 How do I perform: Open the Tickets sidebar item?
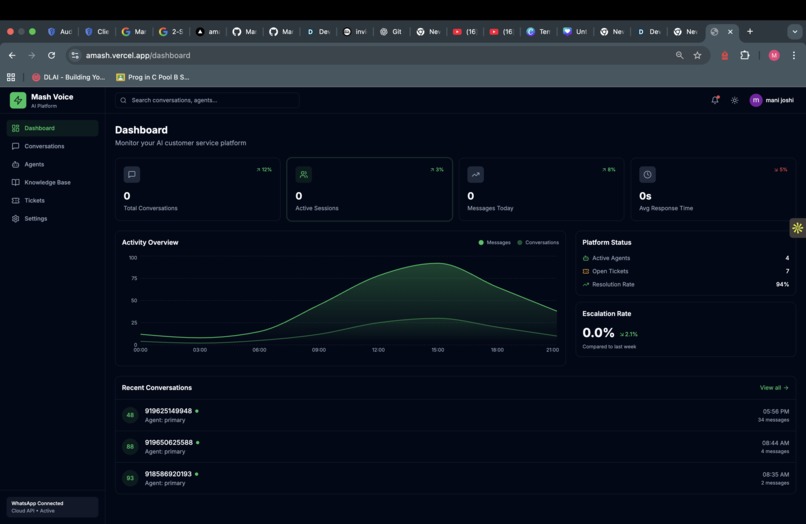pyautogui.click(x=52, y=200)
